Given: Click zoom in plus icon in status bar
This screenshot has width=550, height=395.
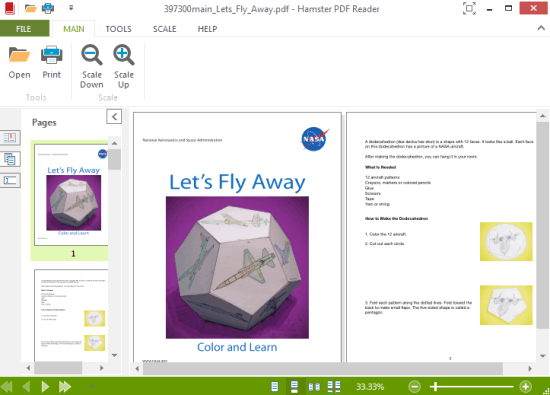Looking at the screenshot, I should [525, 387].
